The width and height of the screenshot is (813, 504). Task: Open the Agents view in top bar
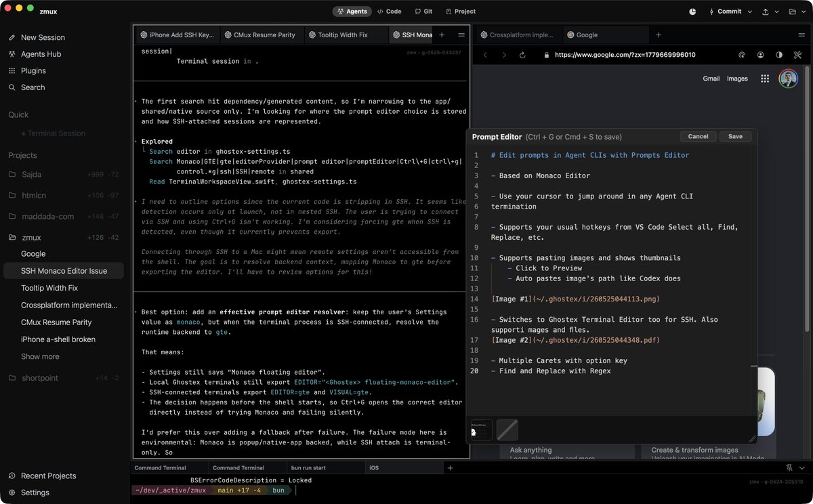coord(351,12)
